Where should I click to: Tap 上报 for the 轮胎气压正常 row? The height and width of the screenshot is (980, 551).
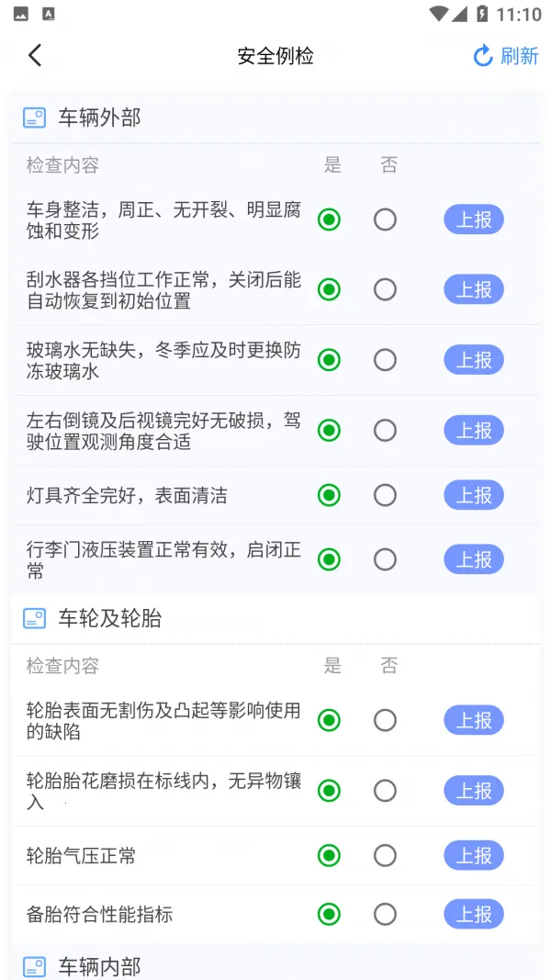tap(473, 855)
